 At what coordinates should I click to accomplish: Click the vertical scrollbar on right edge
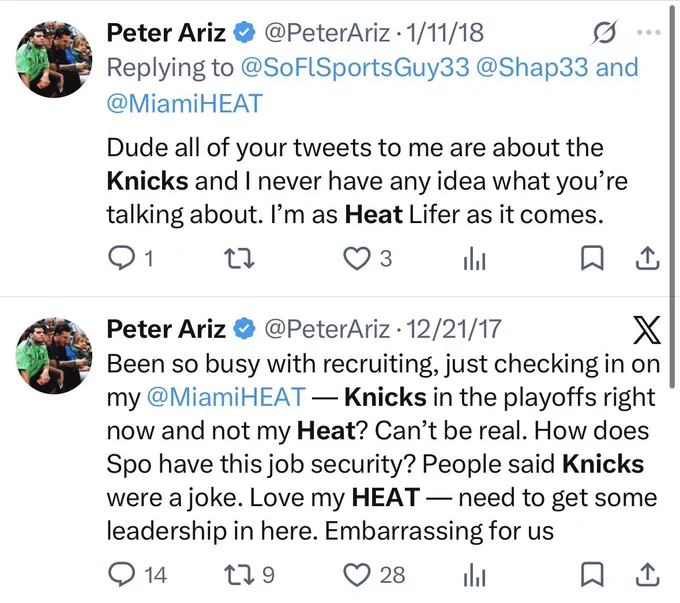[x=672, y=195]
